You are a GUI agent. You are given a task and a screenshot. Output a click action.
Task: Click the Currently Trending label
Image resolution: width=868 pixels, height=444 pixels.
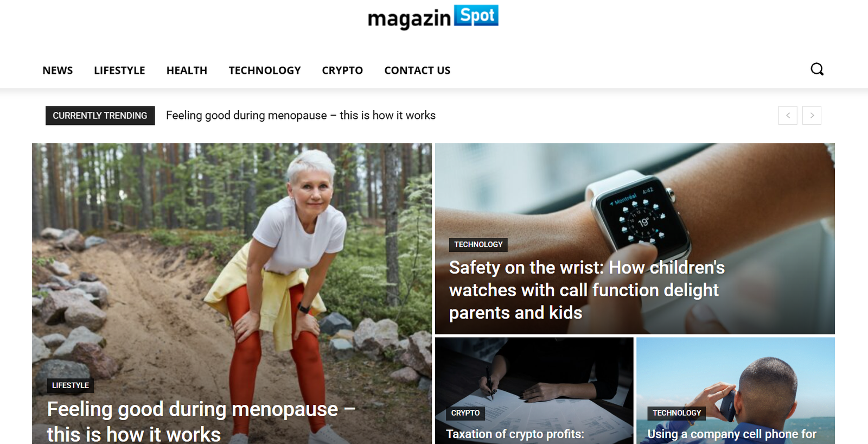(100, 116)
